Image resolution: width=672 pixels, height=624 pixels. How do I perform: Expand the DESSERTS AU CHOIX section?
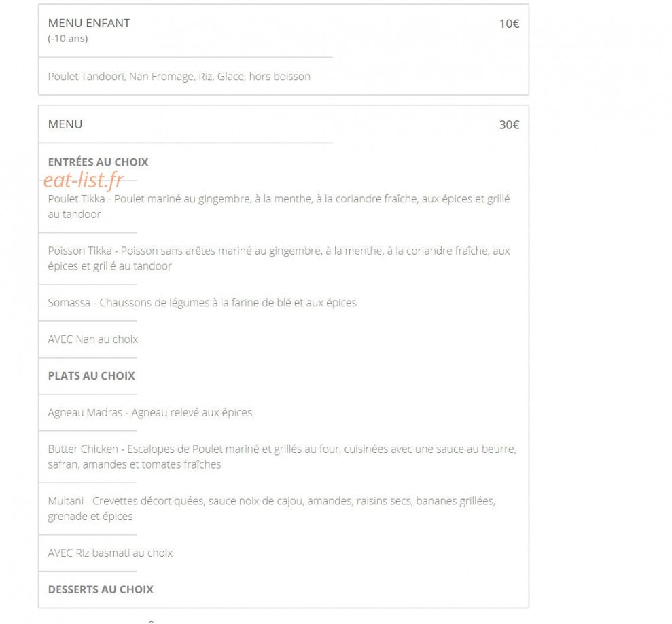coord(101,589)
